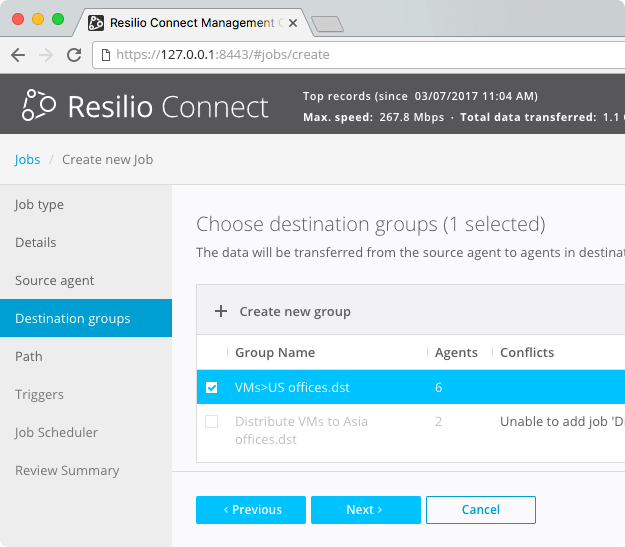
Task: Sort by the Group Name column
Action: pos(275,352)
